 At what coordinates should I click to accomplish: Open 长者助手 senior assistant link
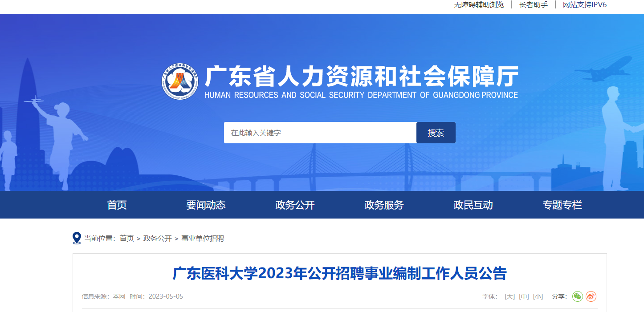click(x=534, y=5)
